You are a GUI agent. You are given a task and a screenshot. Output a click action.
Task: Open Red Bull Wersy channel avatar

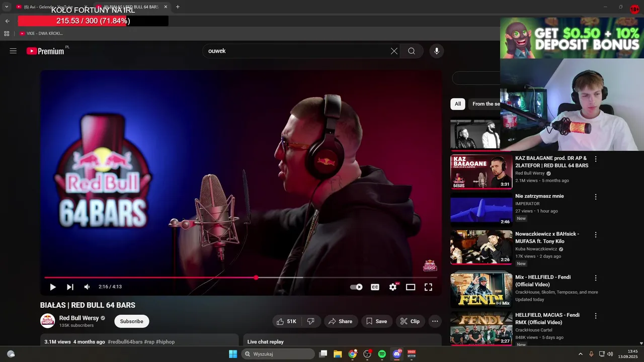point(48,321)
